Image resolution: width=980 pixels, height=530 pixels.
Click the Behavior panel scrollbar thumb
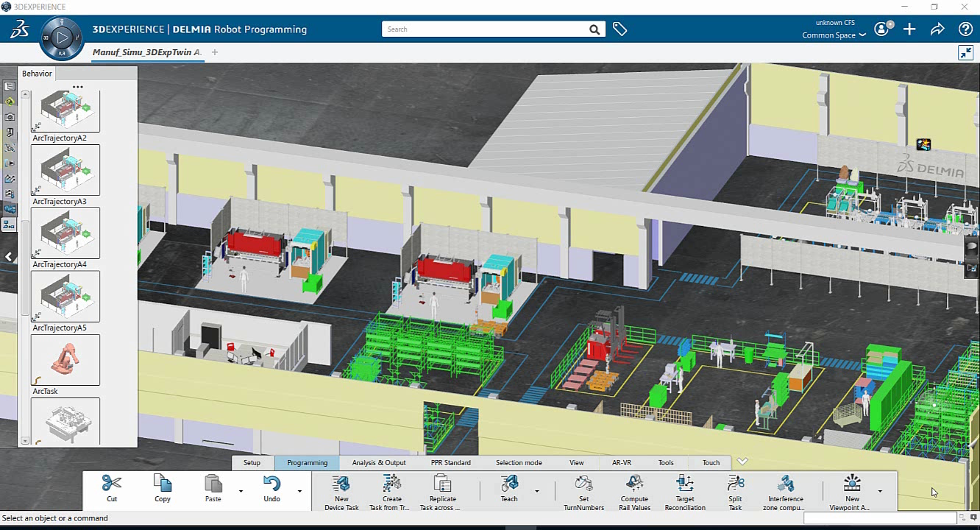click(25, 266)
